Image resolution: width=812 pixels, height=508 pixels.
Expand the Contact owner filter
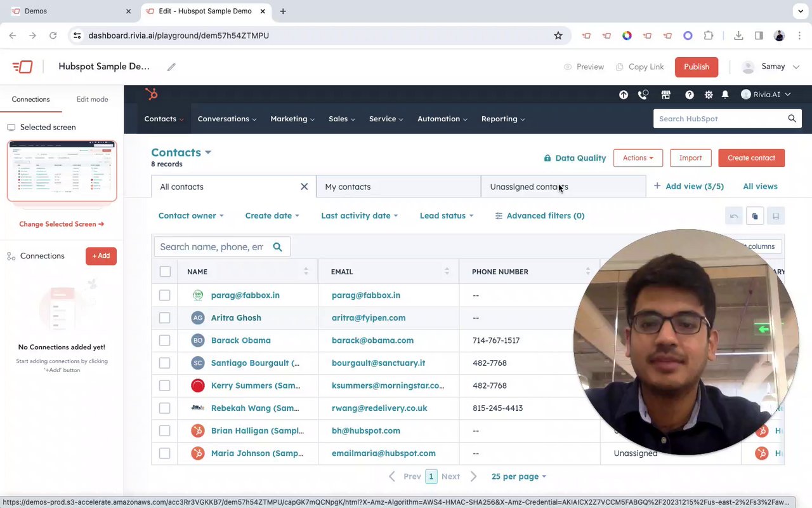click(191, 216)
